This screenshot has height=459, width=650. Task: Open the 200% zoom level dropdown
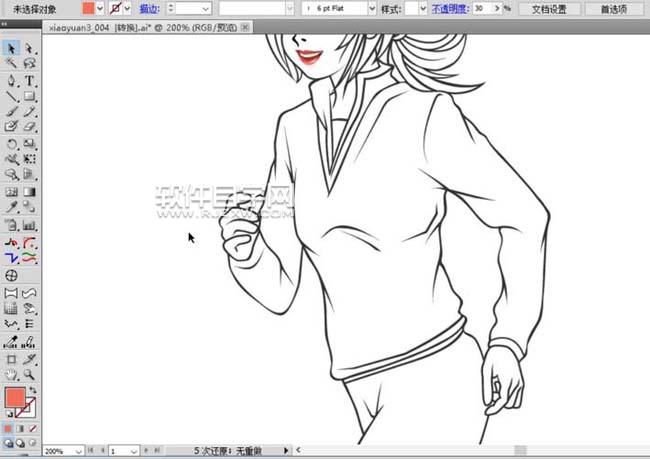click(78, 451)
